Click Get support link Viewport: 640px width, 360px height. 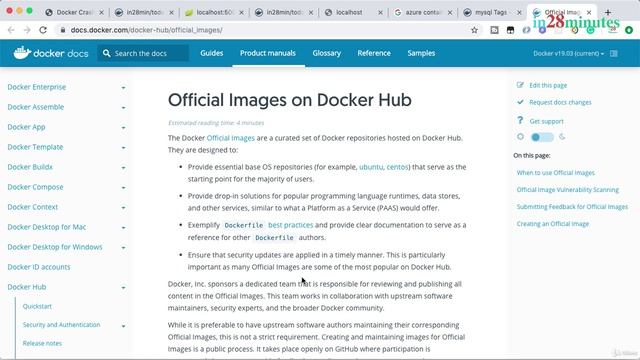click(546, 121)
